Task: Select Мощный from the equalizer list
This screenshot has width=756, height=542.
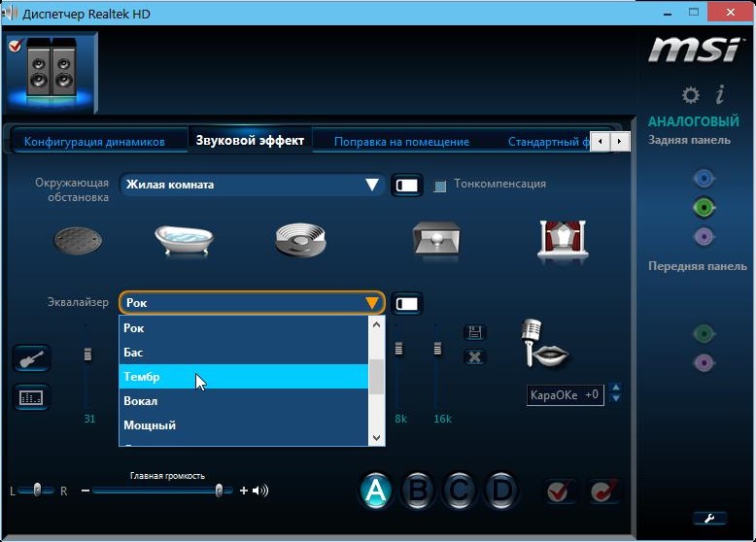Action: tap(244, 424)
